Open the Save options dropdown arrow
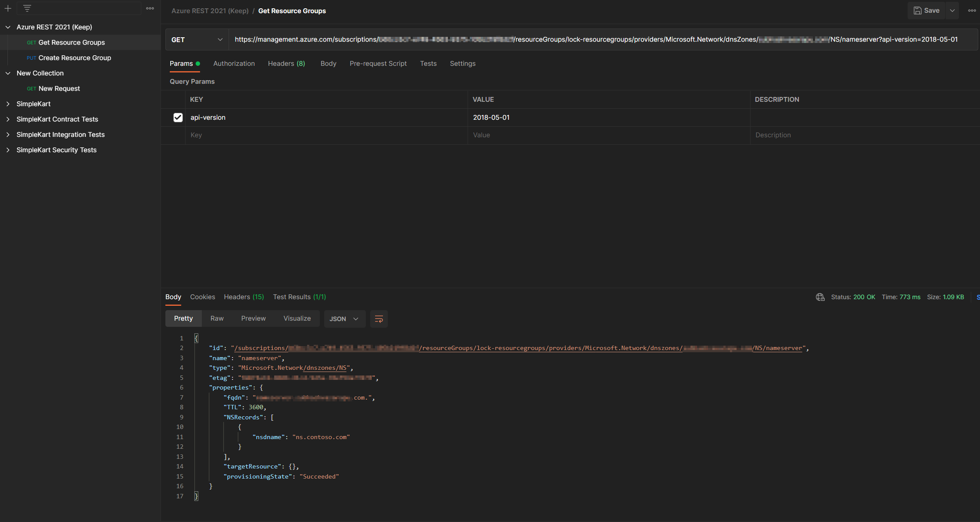 952,11
